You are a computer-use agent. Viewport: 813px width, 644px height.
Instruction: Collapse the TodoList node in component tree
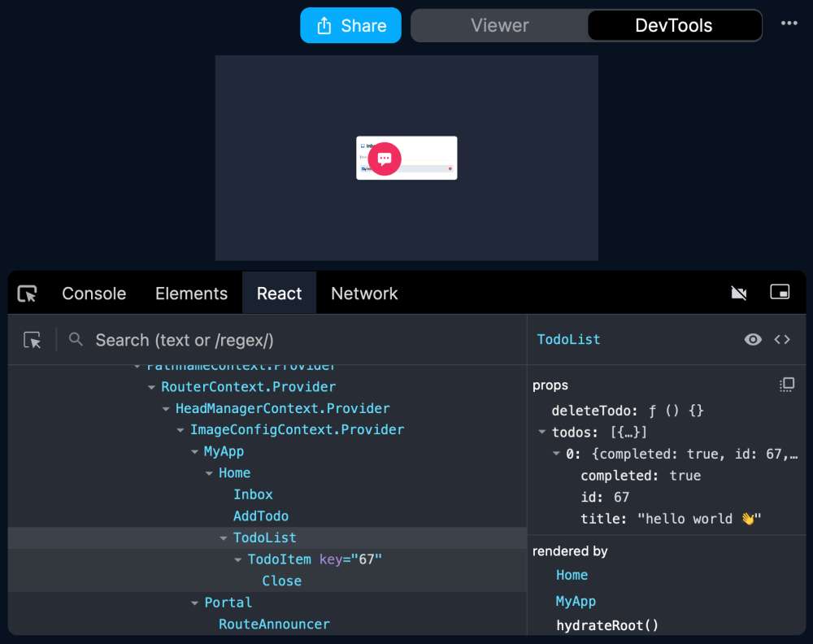point(224,537)
